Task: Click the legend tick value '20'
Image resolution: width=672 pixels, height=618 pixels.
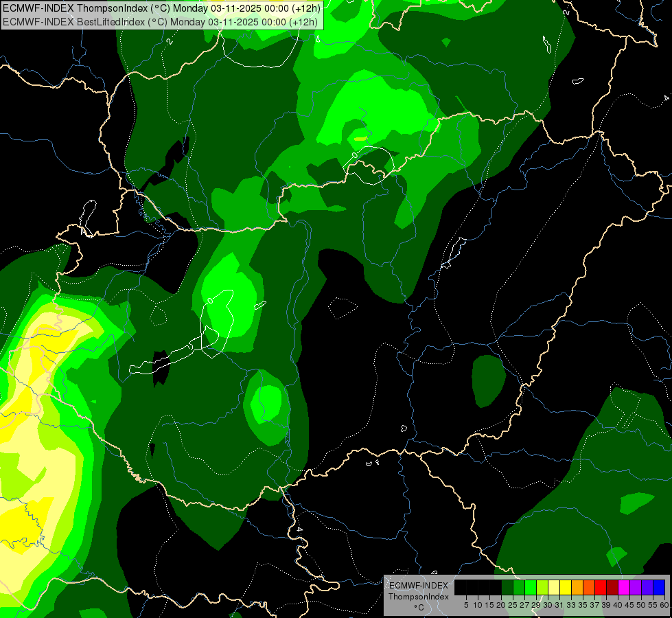Action: [501, 605]
